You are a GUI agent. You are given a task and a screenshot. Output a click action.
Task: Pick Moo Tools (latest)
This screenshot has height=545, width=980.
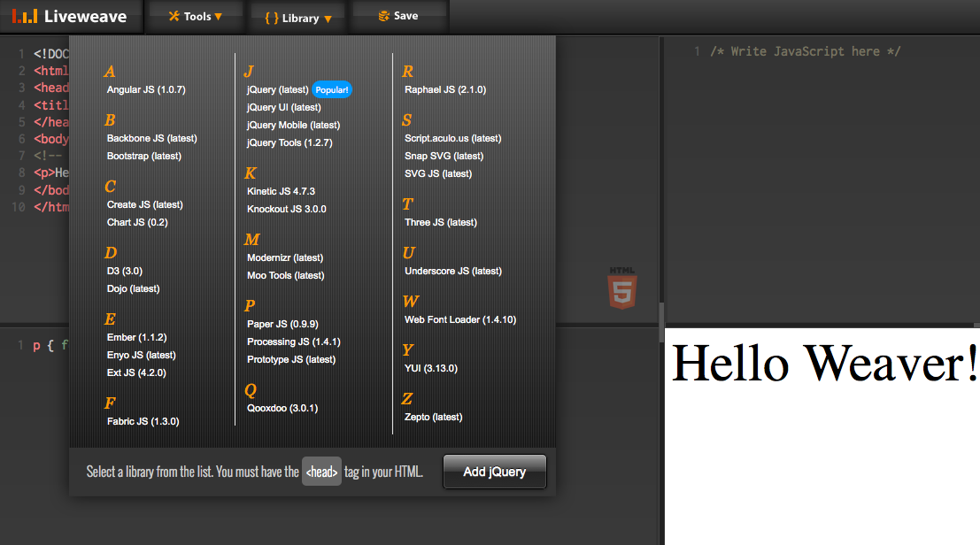pyautogui.click(x=286, y=275)
